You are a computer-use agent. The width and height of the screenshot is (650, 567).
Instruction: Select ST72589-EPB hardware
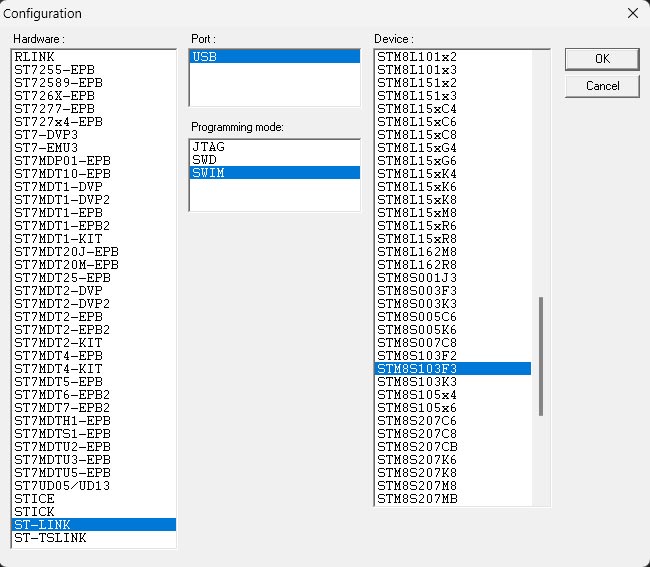[94, 82]
